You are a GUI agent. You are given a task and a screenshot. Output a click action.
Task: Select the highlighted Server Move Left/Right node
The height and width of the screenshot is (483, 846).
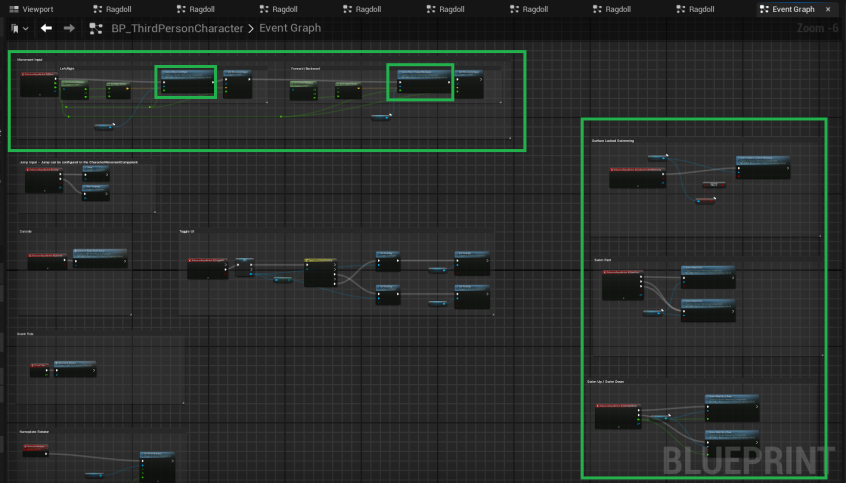pos(186,81)
